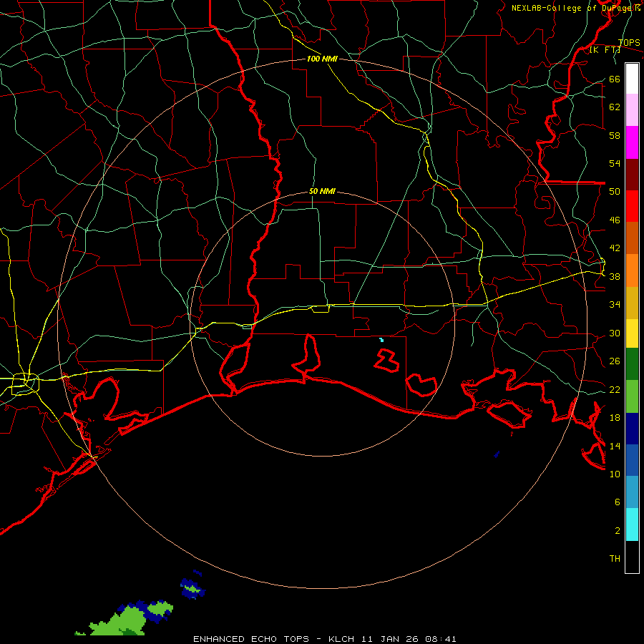Click the TOPS legend title

point(629,42)
